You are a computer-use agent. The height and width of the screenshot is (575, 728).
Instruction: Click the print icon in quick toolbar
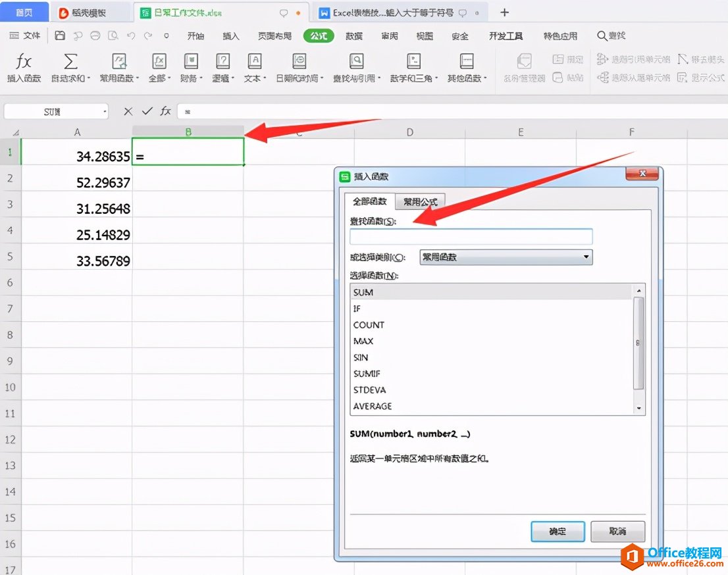coord(95,36)
